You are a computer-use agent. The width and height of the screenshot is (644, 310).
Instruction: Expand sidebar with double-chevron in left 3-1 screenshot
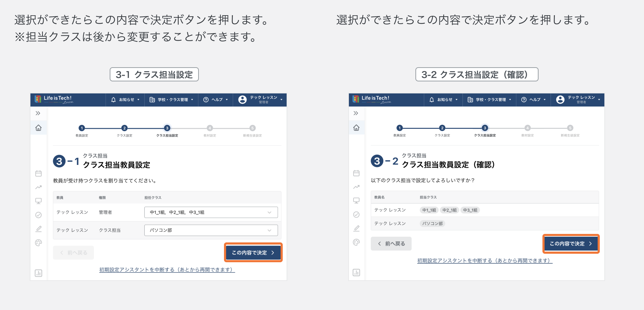click(38, 113)
